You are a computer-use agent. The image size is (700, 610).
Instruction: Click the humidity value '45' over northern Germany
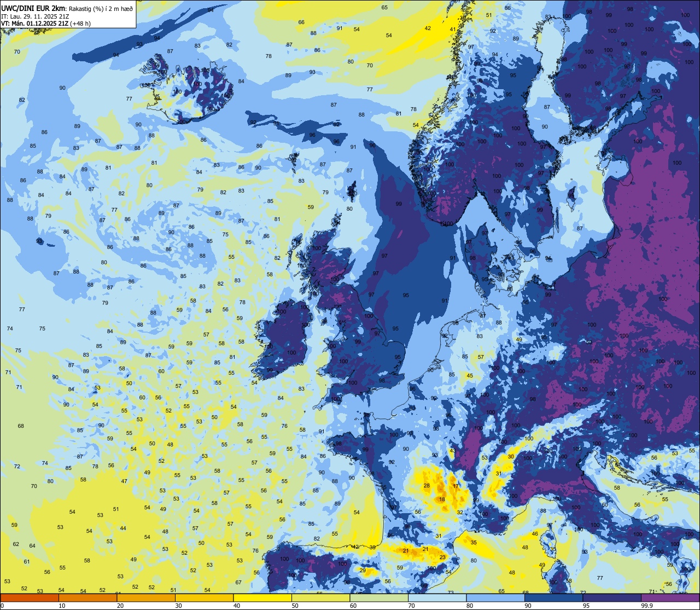coord(470,376)
